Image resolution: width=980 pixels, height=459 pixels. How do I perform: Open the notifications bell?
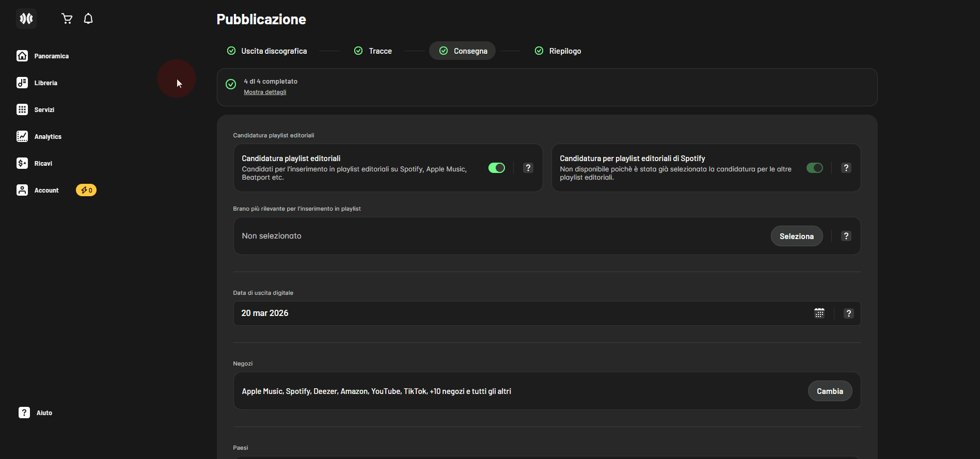(x=88, y=19)
